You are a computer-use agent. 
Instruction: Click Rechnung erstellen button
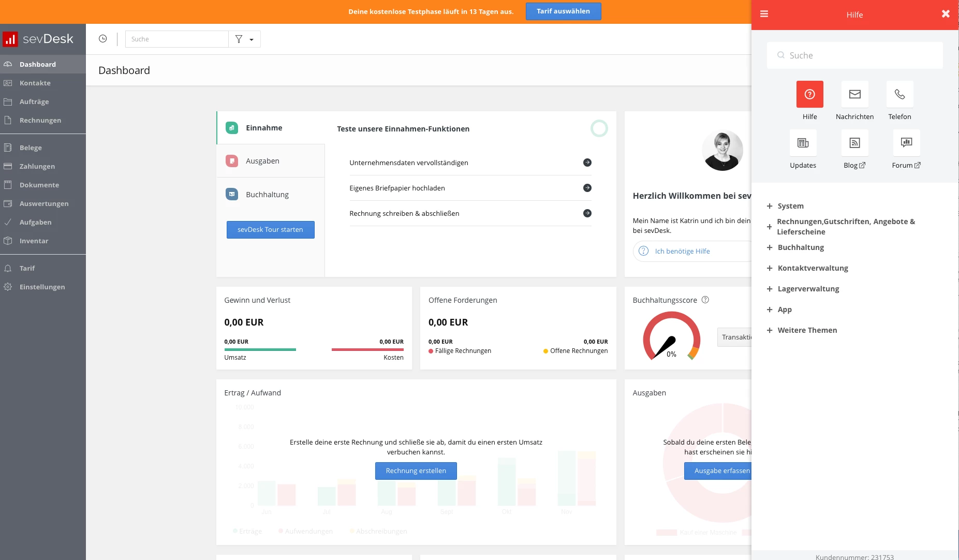coord(416,471)
